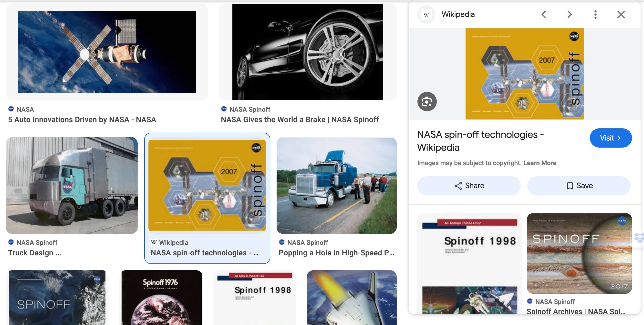Open Spinoff 1998 related image in panel
The image size is (644, 325).
tap(470, 264)
